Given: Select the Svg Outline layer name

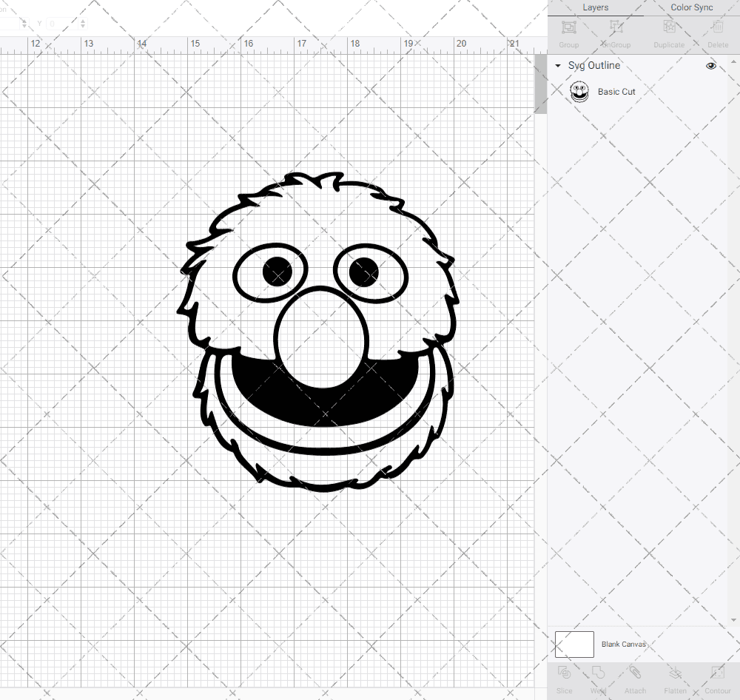Looking at the screenshot, I should point(593,66).
